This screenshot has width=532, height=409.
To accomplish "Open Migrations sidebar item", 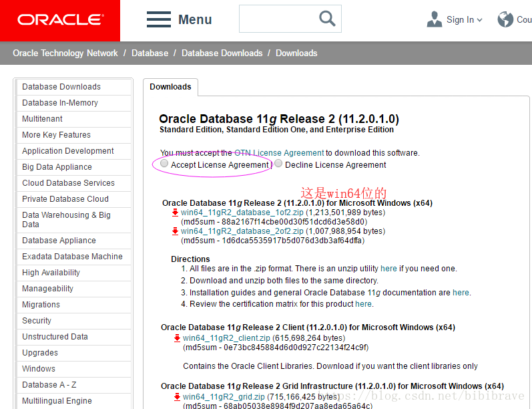I will 73,305.
